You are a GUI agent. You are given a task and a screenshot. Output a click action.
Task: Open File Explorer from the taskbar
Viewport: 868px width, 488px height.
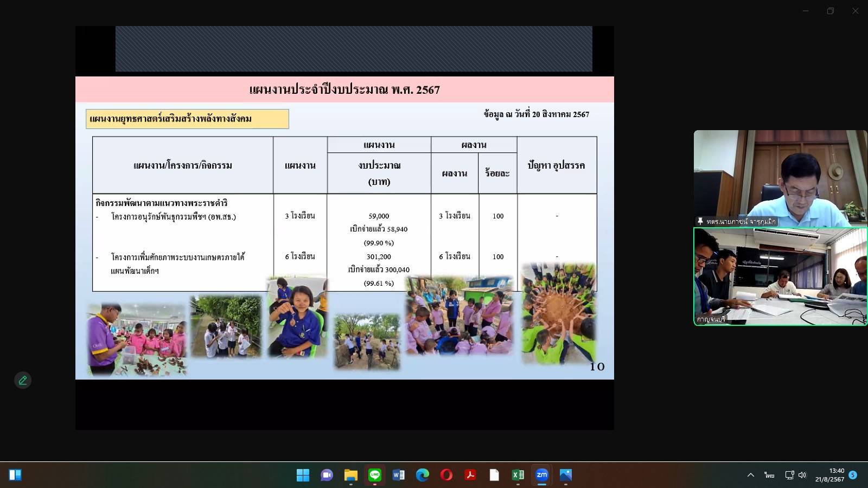point(350,475)
